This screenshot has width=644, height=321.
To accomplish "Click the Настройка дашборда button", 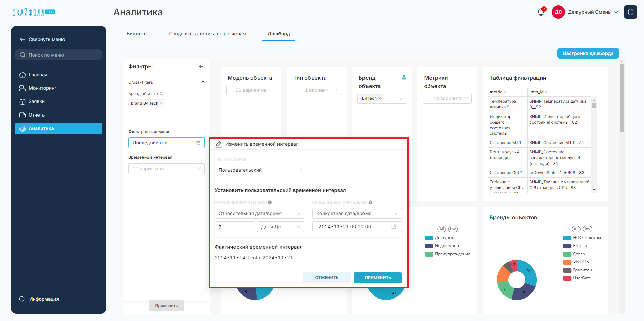I will [588, 53].
